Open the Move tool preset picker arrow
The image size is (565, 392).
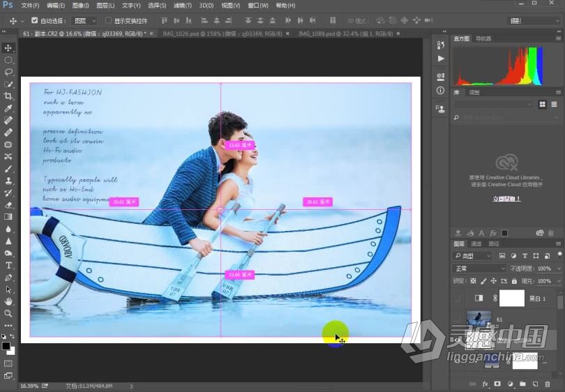point(23,21)
